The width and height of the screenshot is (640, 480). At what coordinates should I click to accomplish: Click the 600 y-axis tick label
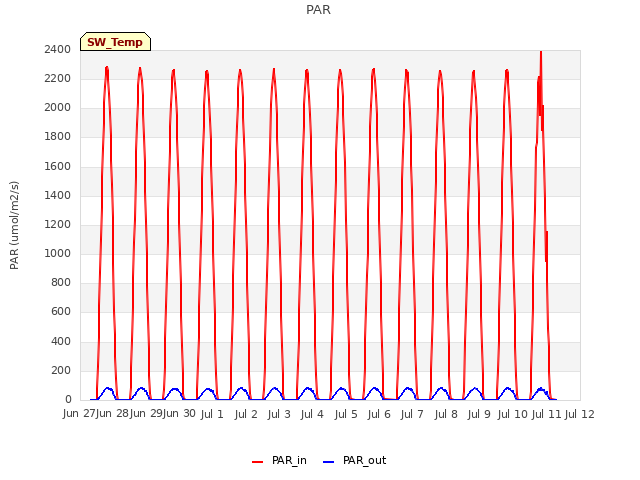61,312
